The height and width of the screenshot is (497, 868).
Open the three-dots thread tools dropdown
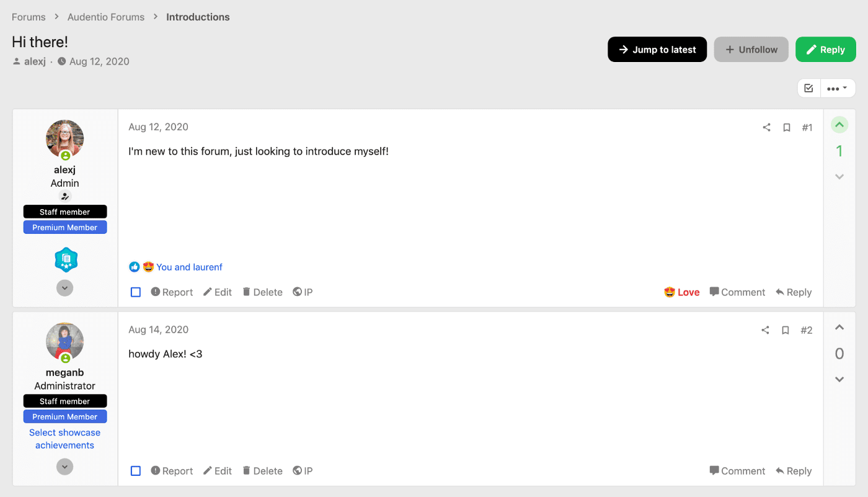pos(837,88)
